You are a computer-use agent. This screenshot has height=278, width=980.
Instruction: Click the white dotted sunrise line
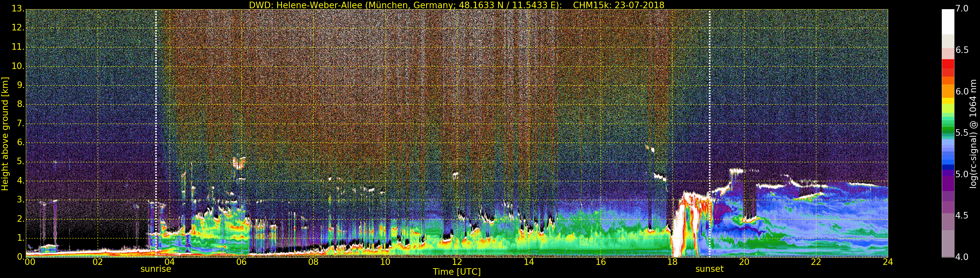(x=156, y=114)
